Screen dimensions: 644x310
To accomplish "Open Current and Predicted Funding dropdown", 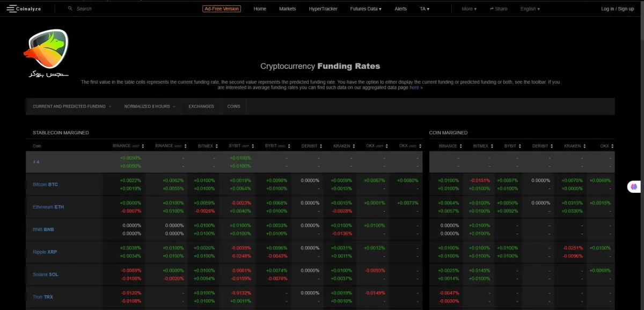I will point(71,106).
